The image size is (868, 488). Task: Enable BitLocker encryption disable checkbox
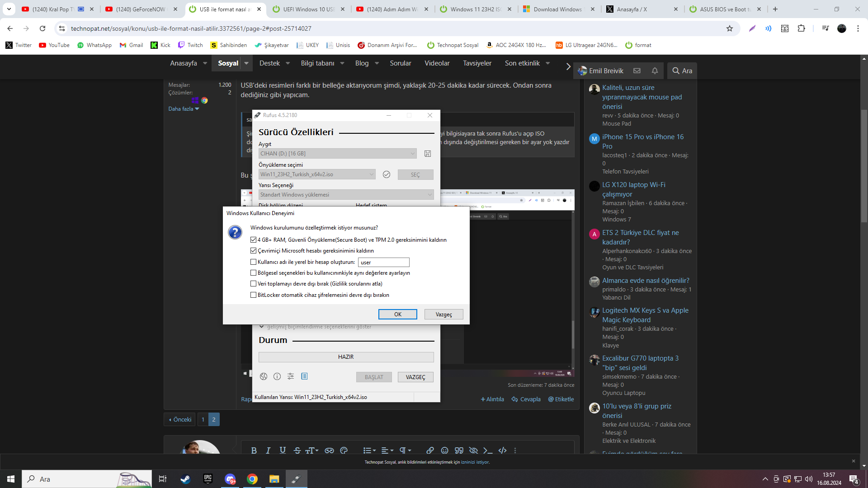coord(254,295)
